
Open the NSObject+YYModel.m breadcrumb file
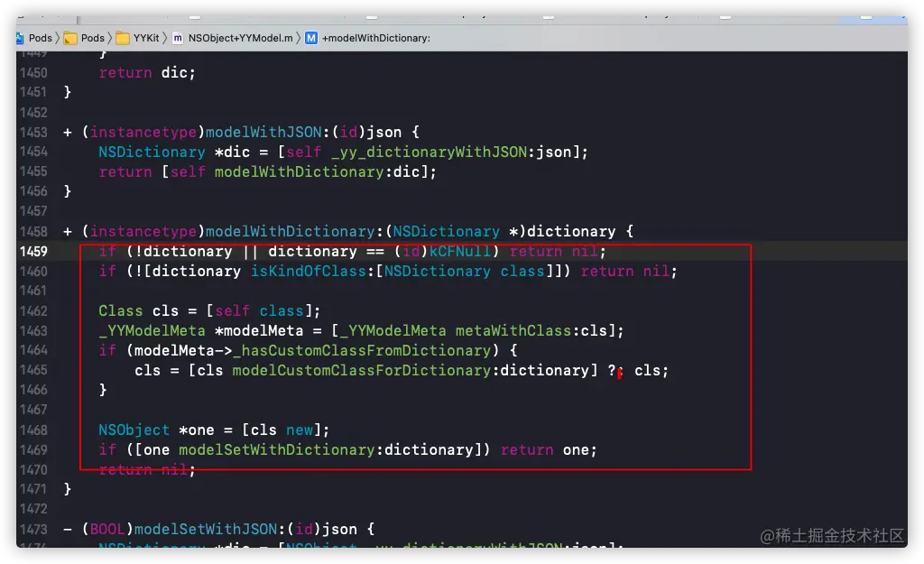(240, 38)
